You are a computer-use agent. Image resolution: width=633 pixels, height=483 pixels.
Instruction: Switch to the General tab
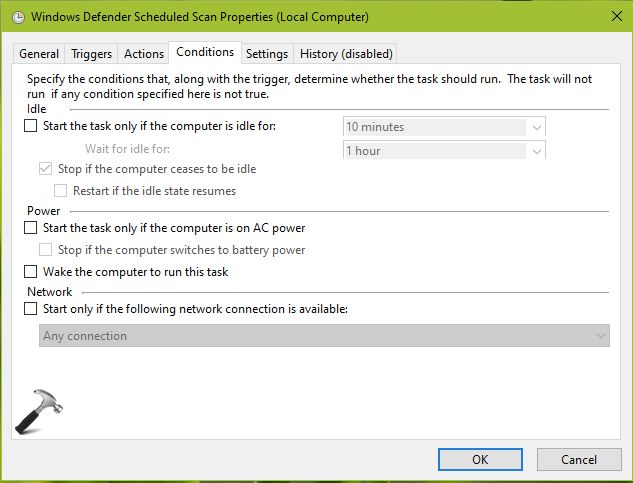pyautogui.click(x=39, y=54)
